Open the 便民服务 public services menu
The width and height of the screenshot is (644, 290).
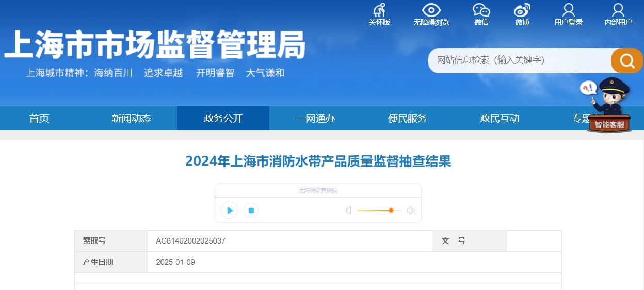pos(407,118)
